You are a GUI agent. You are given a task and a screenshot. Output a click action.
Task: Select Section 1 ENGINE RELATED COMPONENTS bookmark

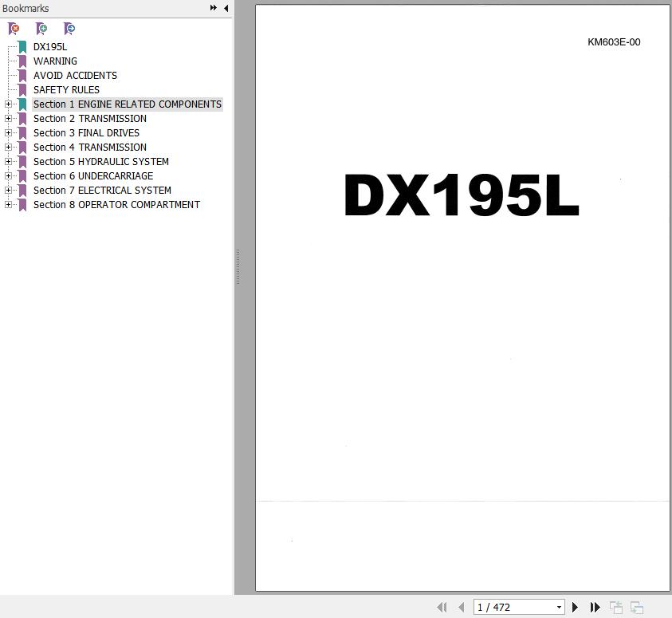tap(128, 104)
